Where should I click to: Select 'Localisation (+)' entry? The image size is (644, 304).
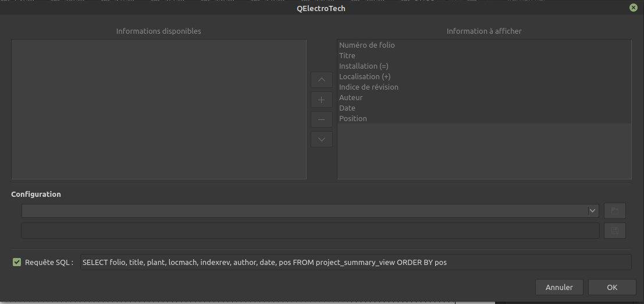click(365, 77)
